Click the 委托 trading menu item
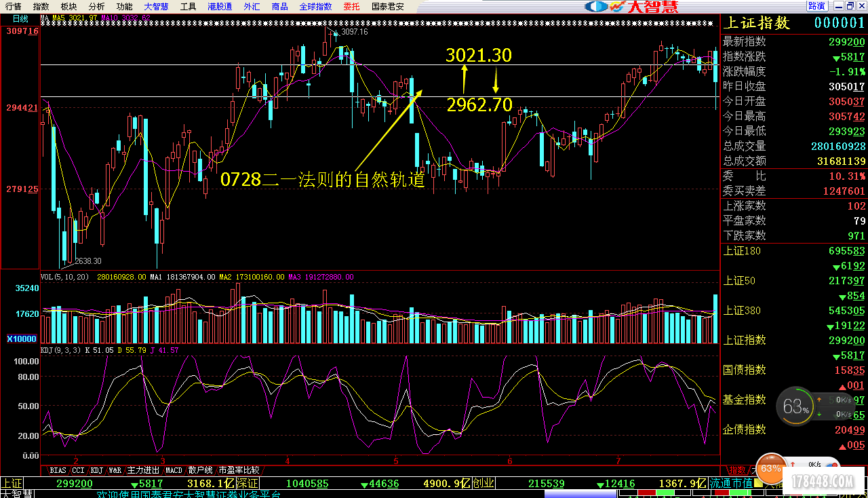 (x=351, y=6)
